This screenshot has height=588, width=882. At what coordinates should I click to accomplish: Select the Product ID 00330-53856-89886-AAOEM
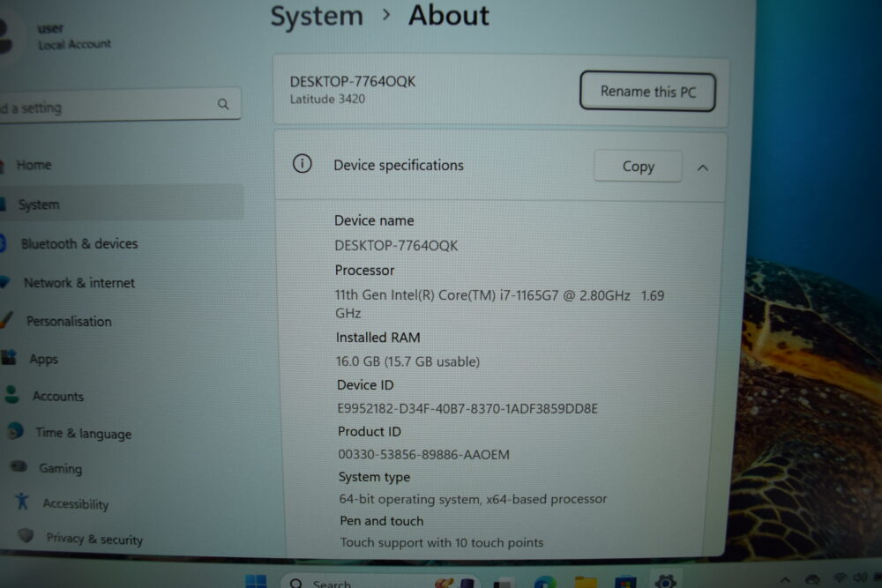[423, 454]
